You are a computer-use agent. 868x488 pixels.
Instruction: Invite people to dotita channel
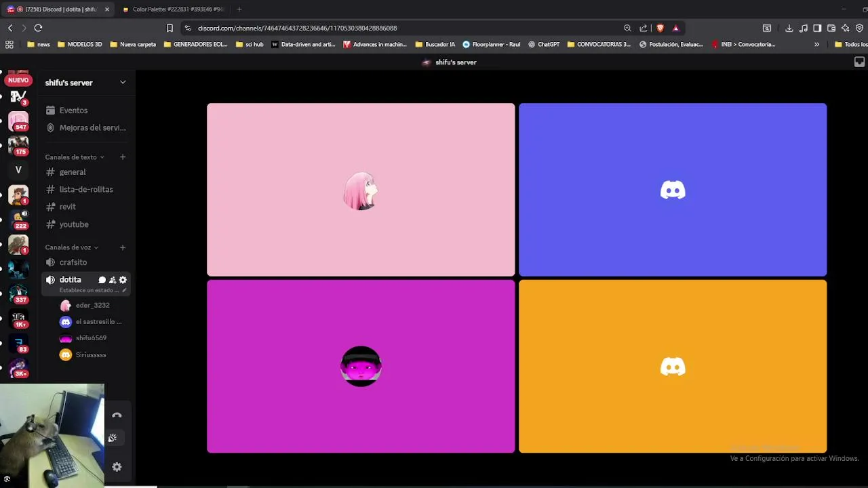point(113,280)
